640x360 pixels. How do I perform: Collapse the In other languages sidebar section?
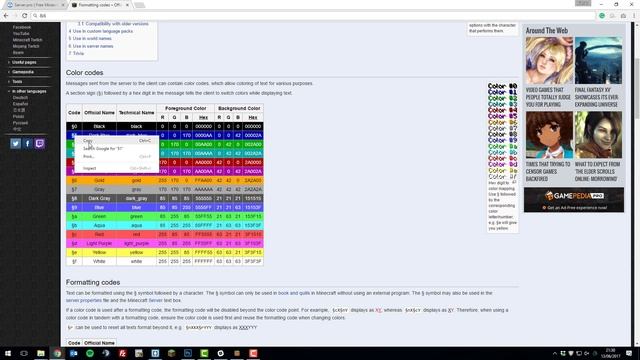[x=29, y=91]
